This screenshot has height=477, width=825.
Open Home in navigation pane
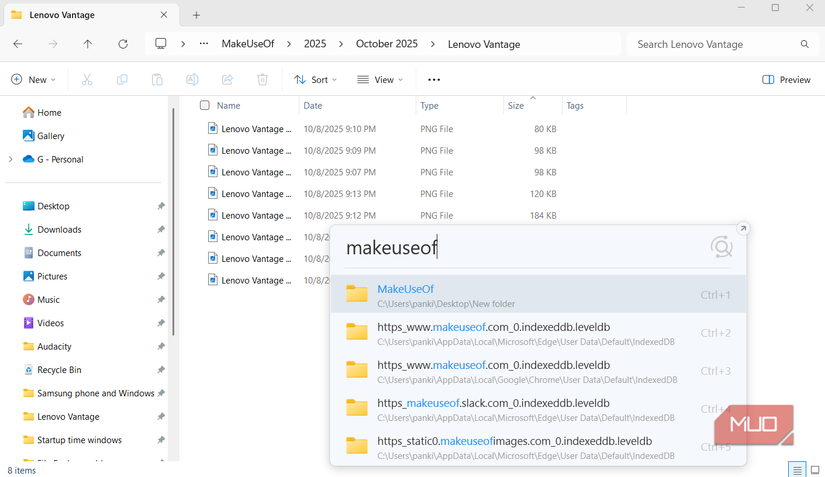tap(42, 113)
